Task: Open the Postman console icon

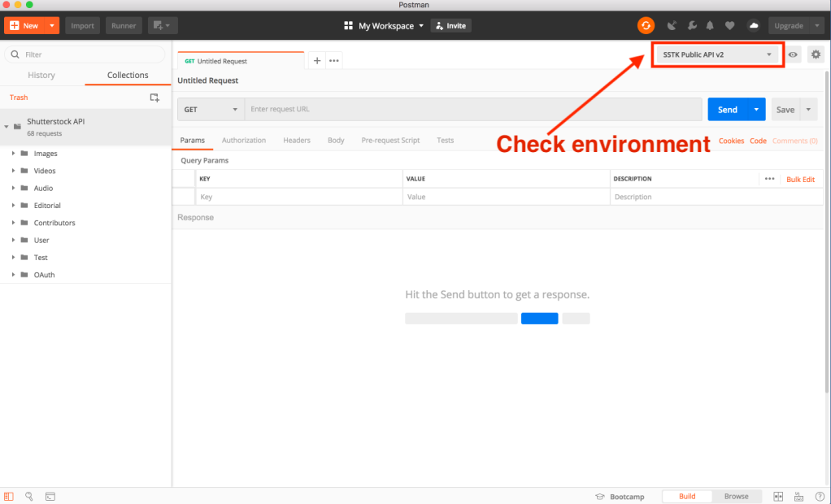Action: point(50,497)
